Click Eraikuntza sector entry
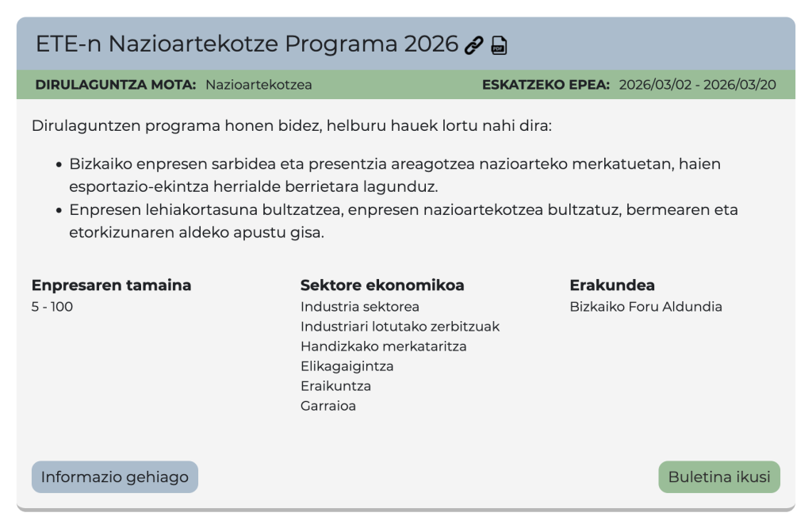The height and width of the screenshot is (528, 812). tap(335, 386)
